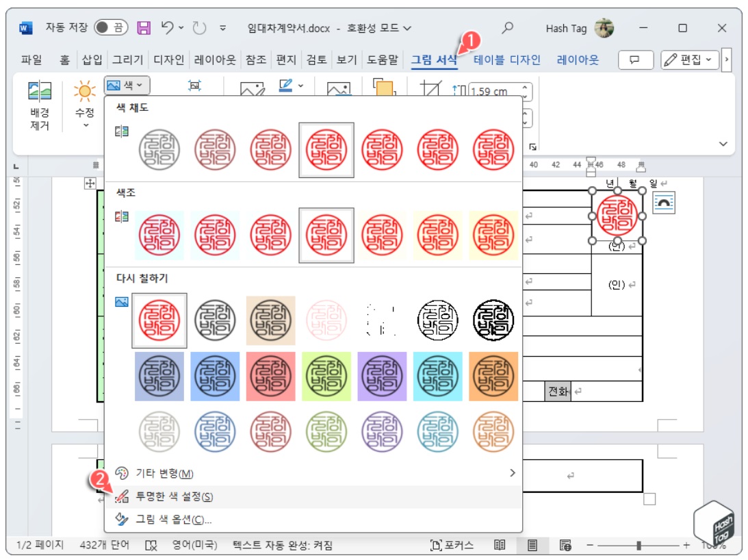
Task: Choose 기타 변형 menu item
Action: [313, 473]
